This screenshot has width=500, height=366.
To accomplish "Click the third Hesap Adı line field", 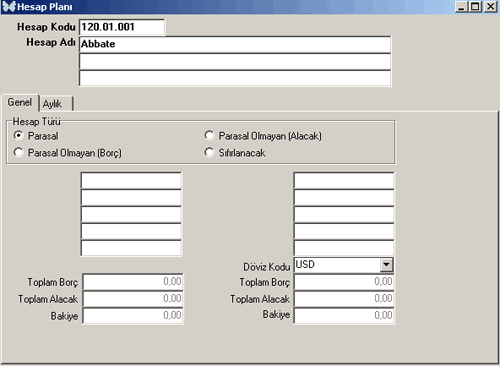I will coord(235,78).
